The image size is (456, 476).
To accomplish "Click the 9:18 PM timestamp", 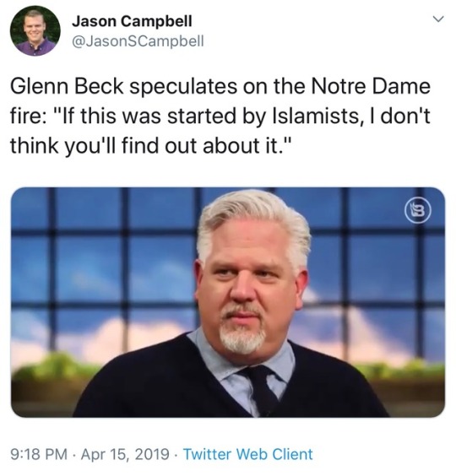I will [x=39, y=454].
